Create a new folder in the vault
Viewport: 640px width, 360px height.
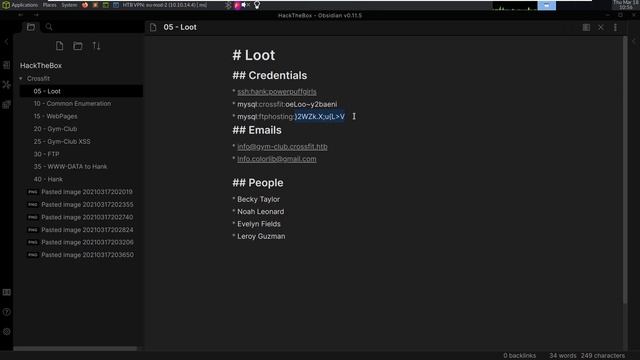(x=78, y=46)
